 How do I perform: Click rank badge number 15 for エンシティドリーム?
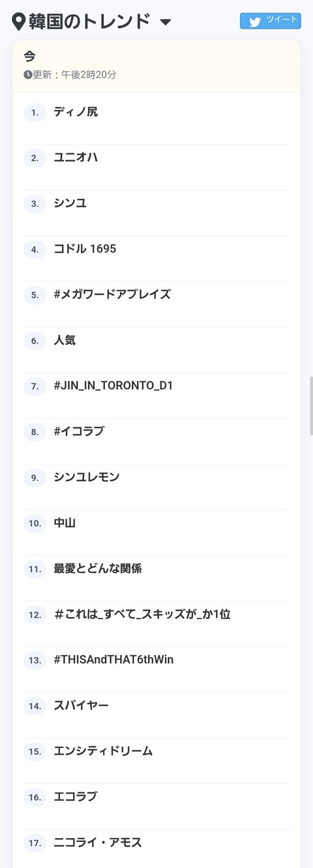coord(35,751)
